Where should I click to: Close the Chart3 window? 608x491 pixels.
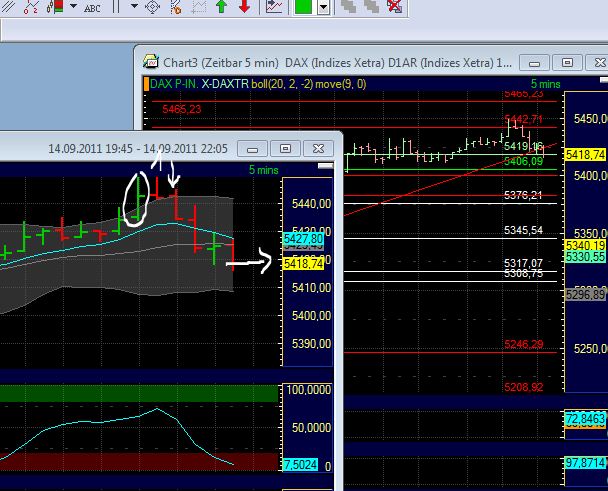click(x=598, y=62)
